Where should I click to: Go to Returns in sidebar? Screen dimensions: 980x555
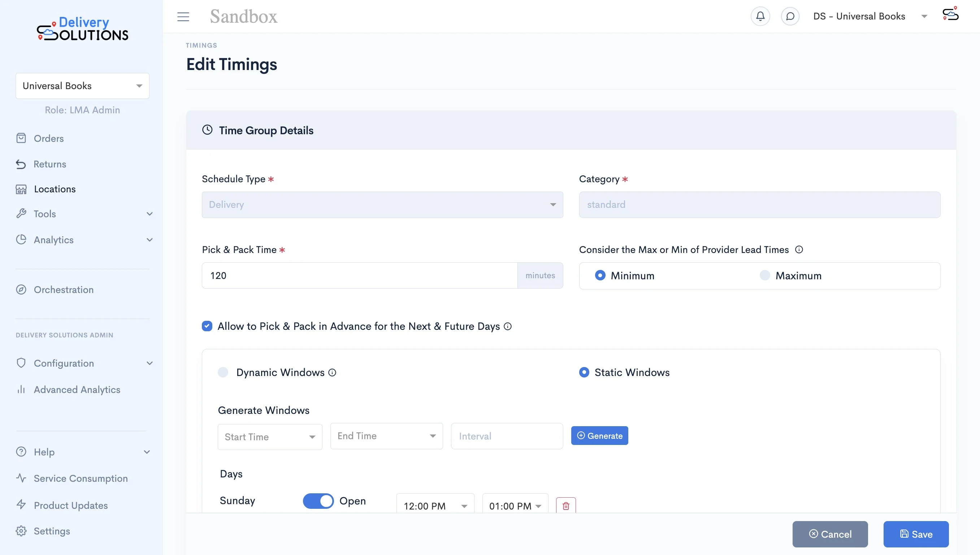(50, 164)
